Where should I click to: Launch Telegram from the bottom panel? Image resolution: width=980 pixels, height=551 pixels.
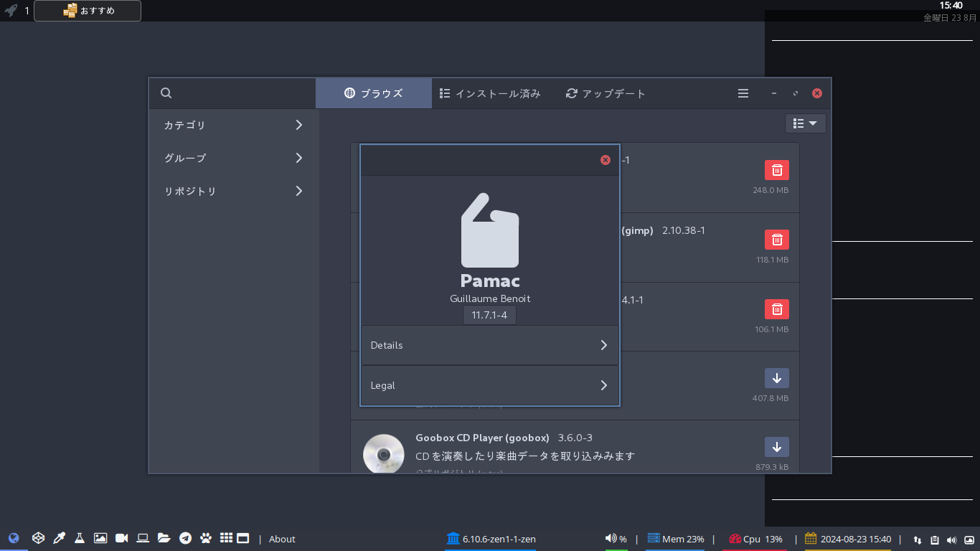185,538
